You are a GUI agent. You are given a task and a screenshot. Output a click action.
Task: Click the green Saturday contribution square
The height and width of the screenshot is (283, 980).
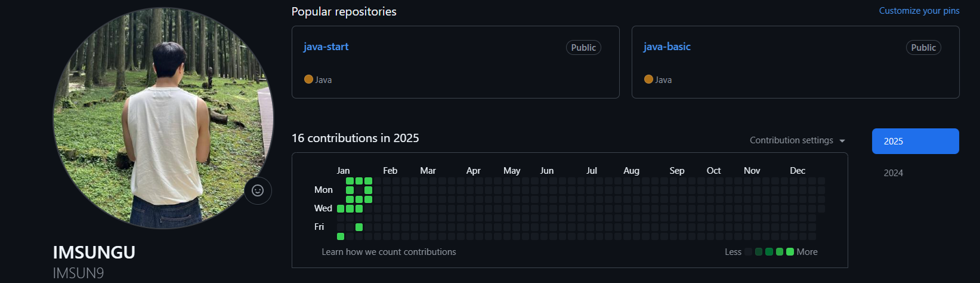pos(341,236)
